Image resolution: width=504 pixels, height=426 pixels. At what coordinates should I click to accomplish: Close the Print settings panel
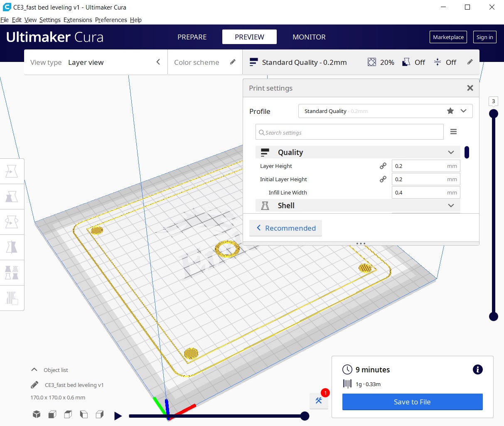(470, 88)
